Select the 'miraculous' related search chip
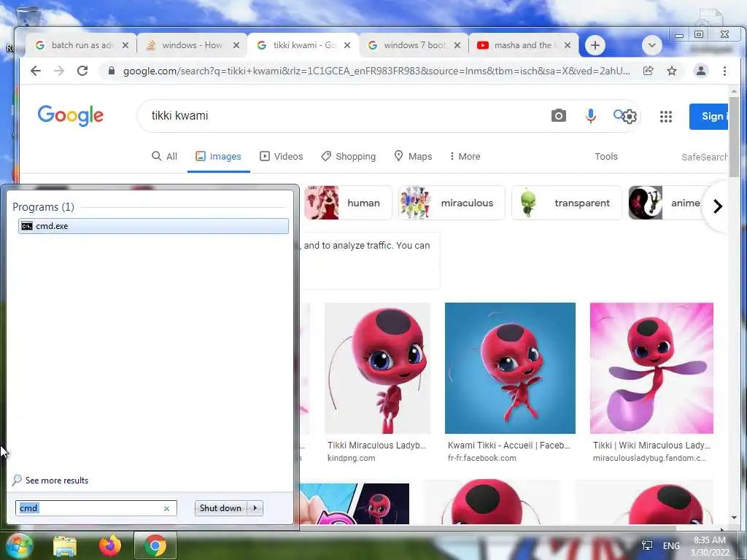The image size is (747, 560). [452, 203]
